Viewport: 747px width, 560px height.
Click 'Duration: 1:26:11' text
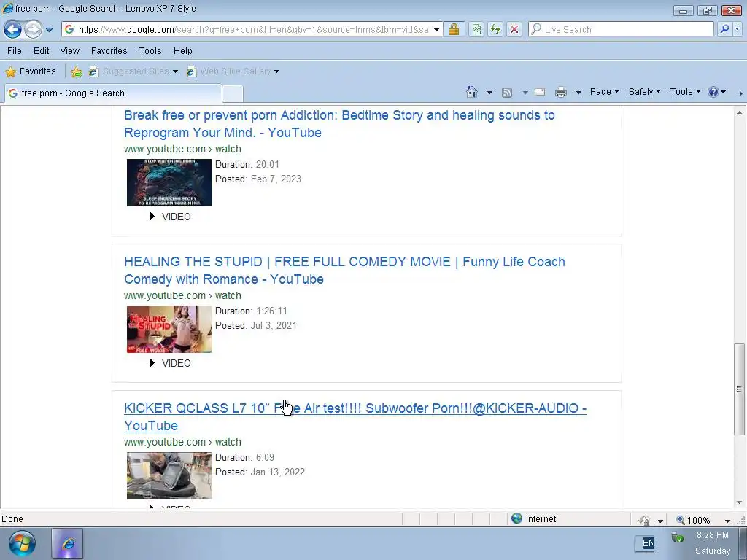tap(251, 311)
